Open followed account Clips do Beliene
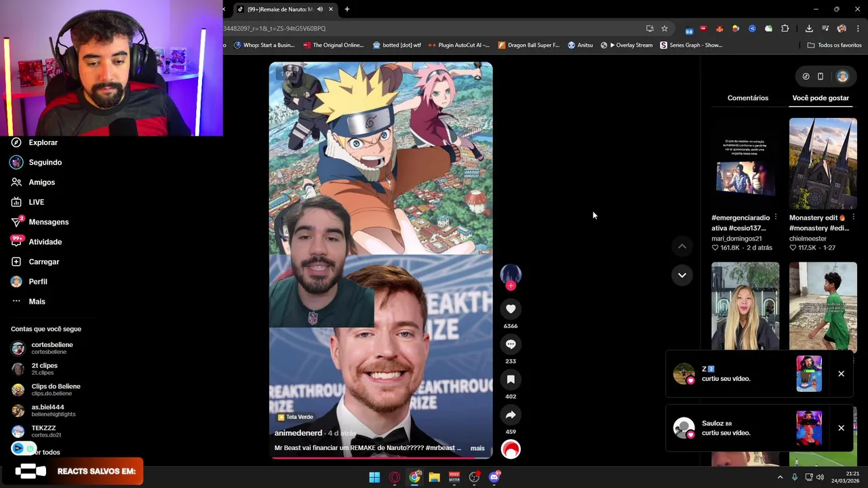The height and width of the screenshot is (488, 868). point(45,390)
